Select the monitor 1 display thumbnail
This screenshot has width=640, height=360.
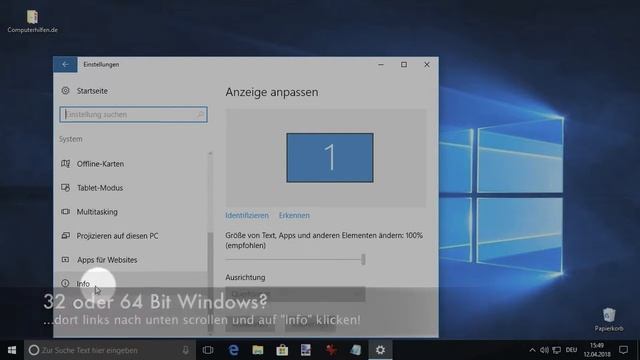click(330, 158)
